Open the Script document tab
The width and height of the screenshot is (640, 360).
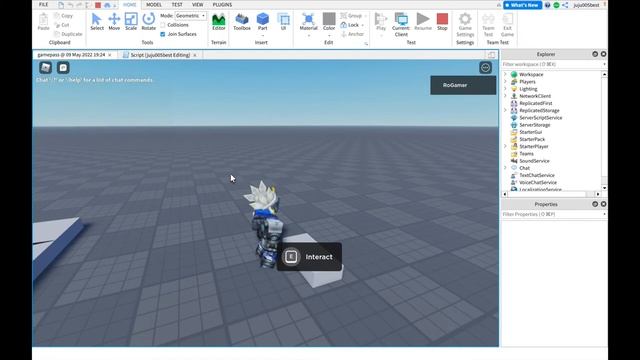[160, 55]
